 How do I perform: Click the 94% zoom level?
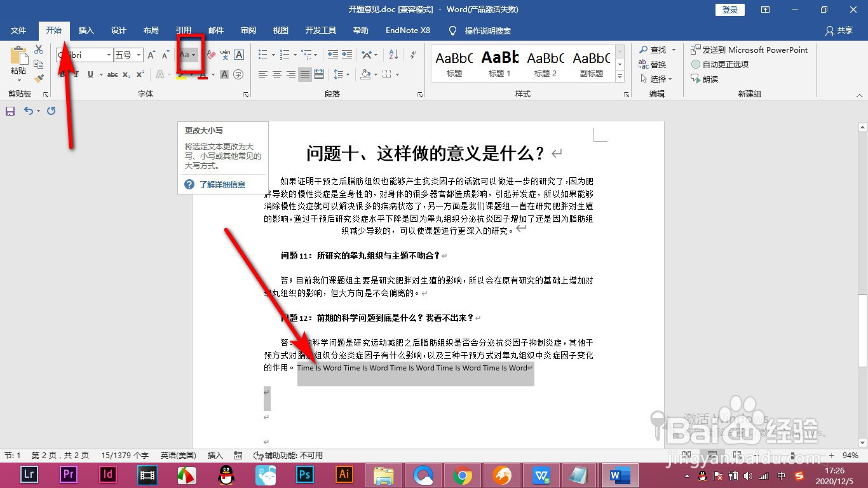pos(850,456)
